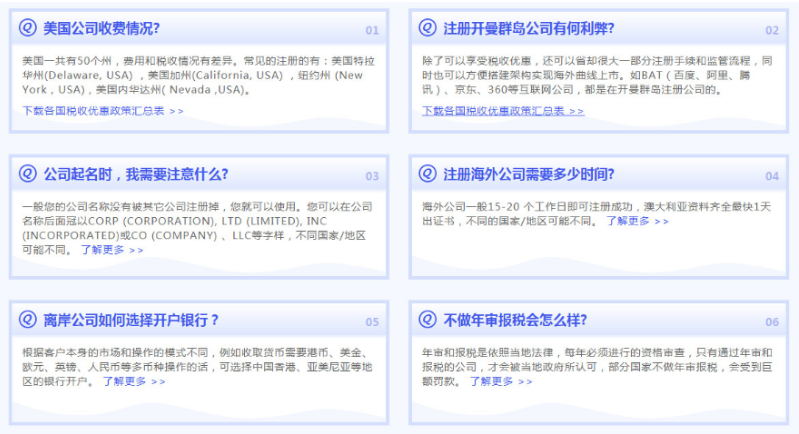The image size is (799, 434).
Task: Click the 06 number label on the last card
Action: point(771,322)
